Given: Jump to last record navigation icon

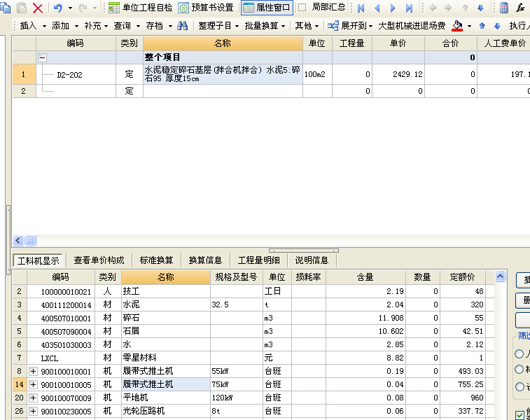Looking at the screenshot, I should tap(409, 8).
